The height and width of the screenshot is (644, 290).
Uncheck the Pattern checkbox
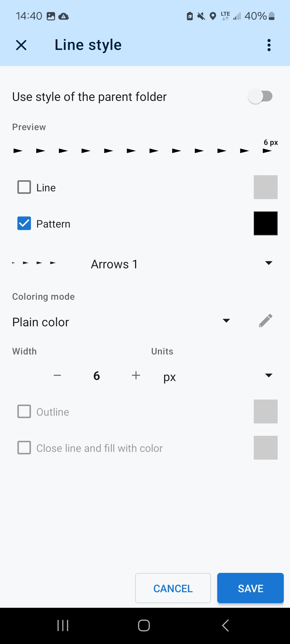pos(24,223)
